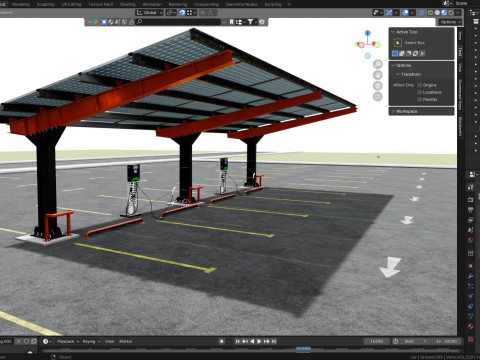Choose Extend selection mode icon
Screen dimensions: 480x360
(x=402, y=53)
